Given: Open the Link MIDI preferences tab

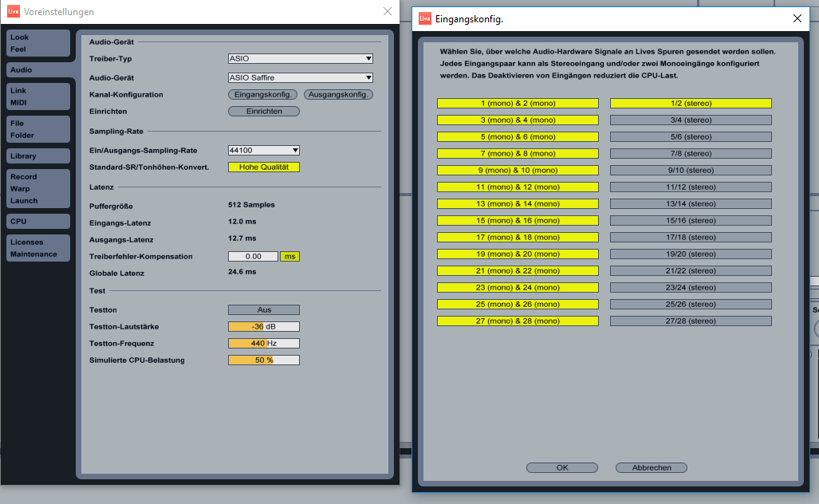Looking at the screenshot, I should pyautogui.click(x=38, y=96).
